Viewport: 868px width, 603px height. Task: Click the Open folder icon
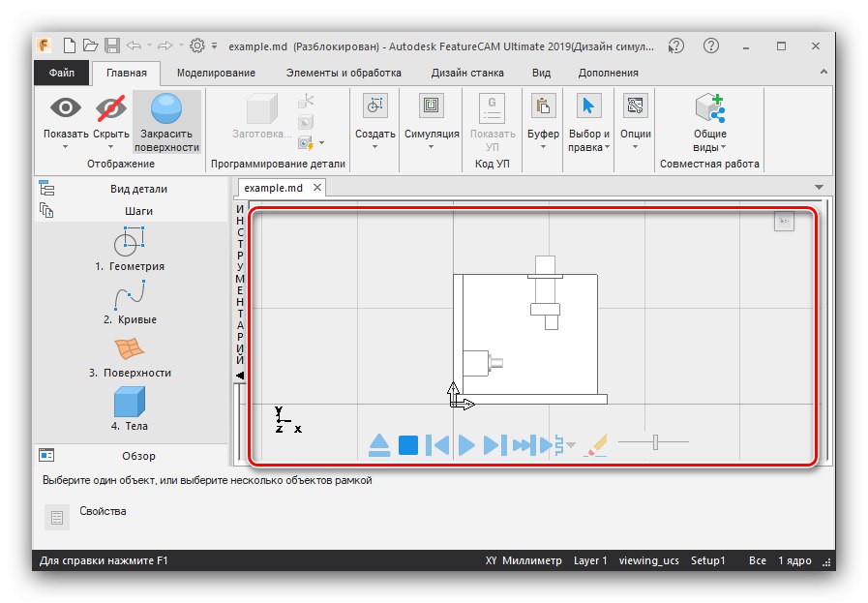(x=90, y=45)
